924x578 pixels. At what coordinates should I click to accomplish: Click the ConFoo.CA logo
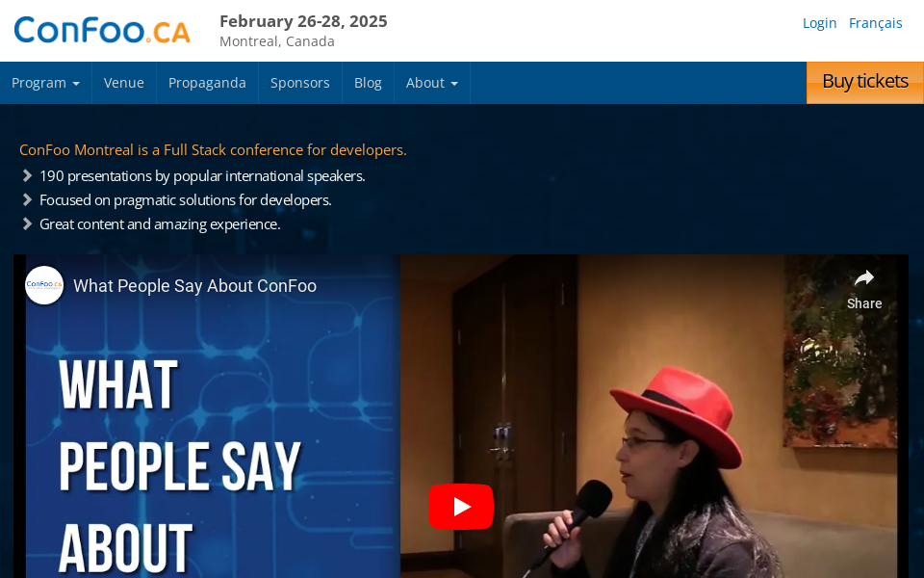[100, 30]
